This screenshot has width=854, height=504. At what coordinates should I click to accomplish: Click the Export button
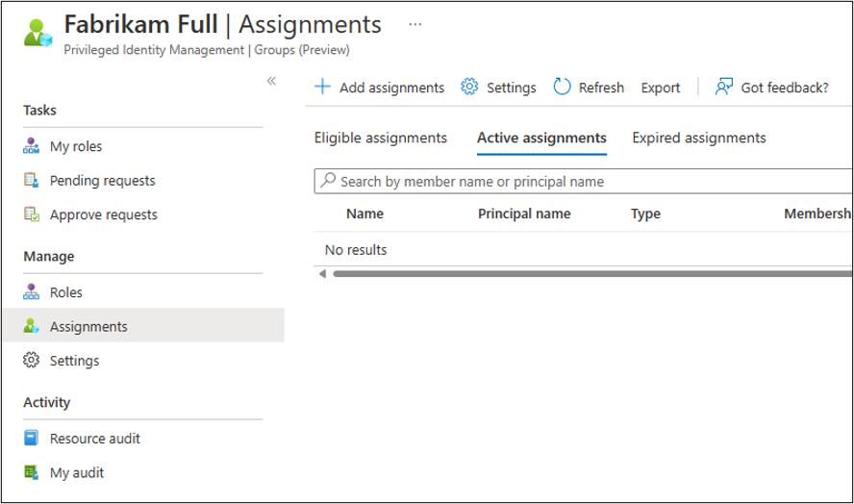661,88
